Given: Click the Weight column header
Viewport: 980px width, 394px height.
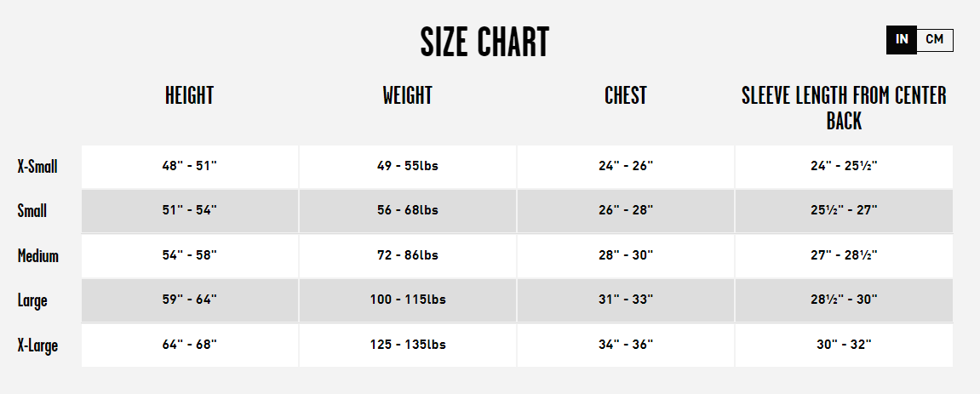Looking at the screenshot, I should click(x=408, y=95).
